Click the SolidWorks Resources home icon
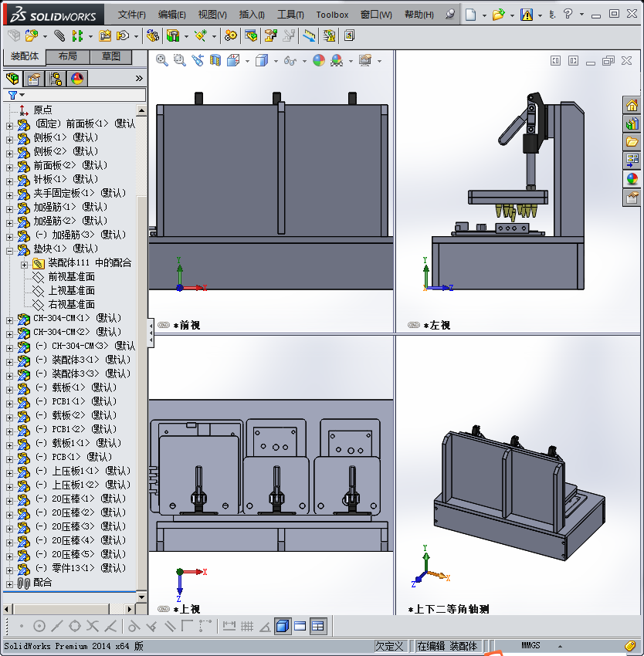The image size is (644, 656). tap(632, 106)
